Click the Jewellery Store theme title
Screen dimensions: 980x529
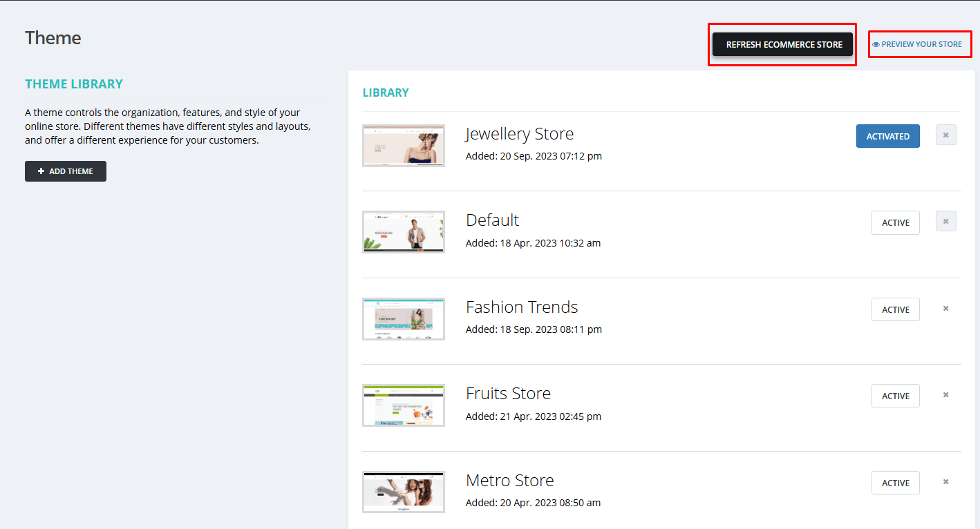[519, 134]
